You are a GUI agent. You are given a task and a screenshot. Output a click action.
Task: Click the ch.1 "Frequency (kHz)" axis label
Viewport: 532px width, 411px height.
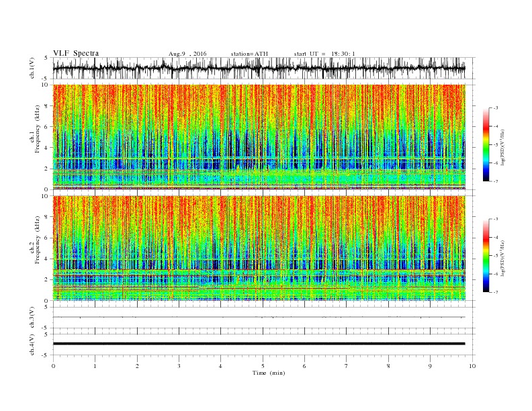(38, 130)
